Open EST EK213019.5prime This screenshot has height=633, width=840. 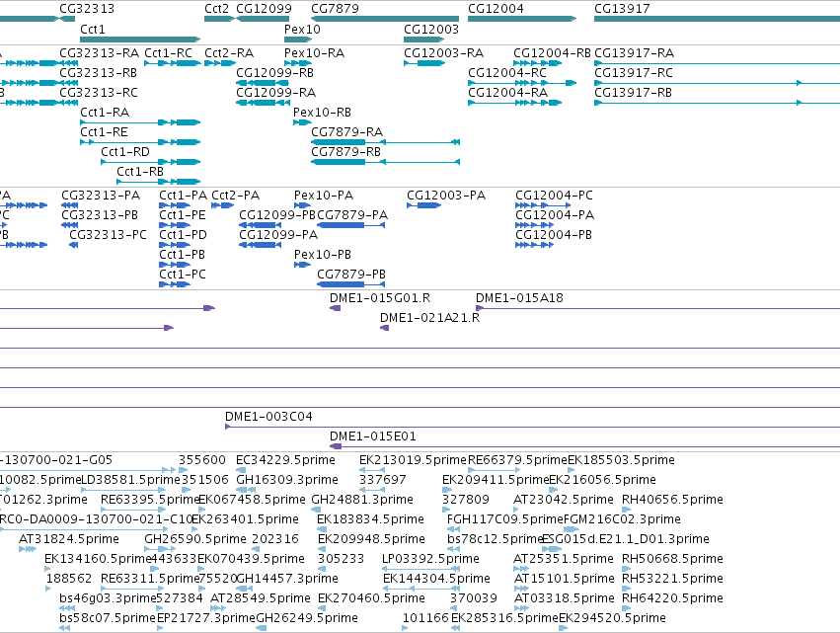coord(413,460)
